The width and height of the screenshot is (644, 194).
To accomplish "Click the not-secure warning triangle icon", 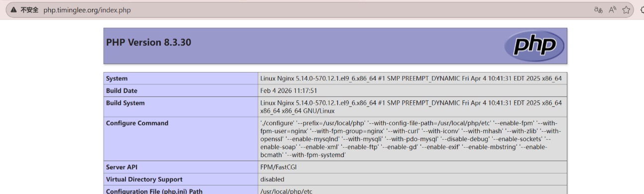I will (14, 10).
